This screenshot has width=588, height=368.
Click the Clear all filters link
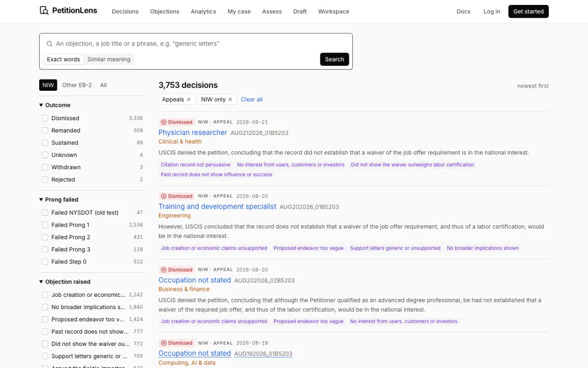(252, 99)
